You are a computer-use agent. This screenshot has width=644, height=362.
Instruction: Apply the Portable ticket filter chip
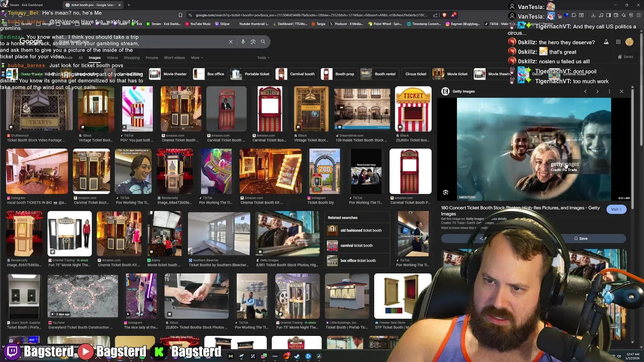[x=251, y=74]
